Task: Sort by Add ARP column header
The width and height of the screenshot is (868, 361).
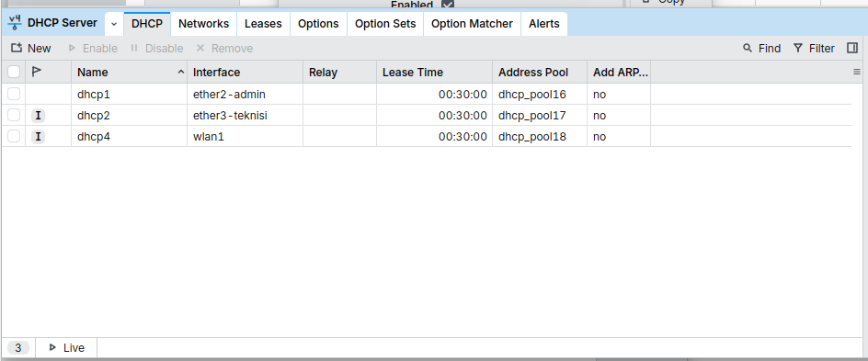Action: coord(619,72)
